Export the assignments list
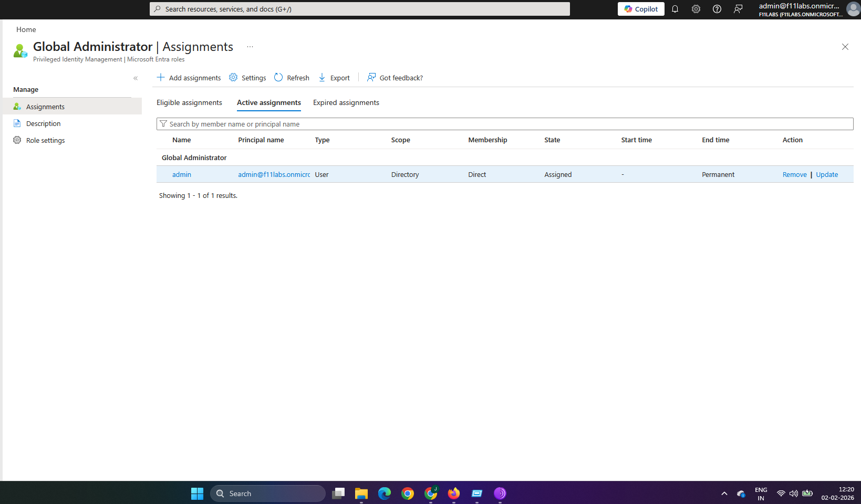 tap(334, 78)
